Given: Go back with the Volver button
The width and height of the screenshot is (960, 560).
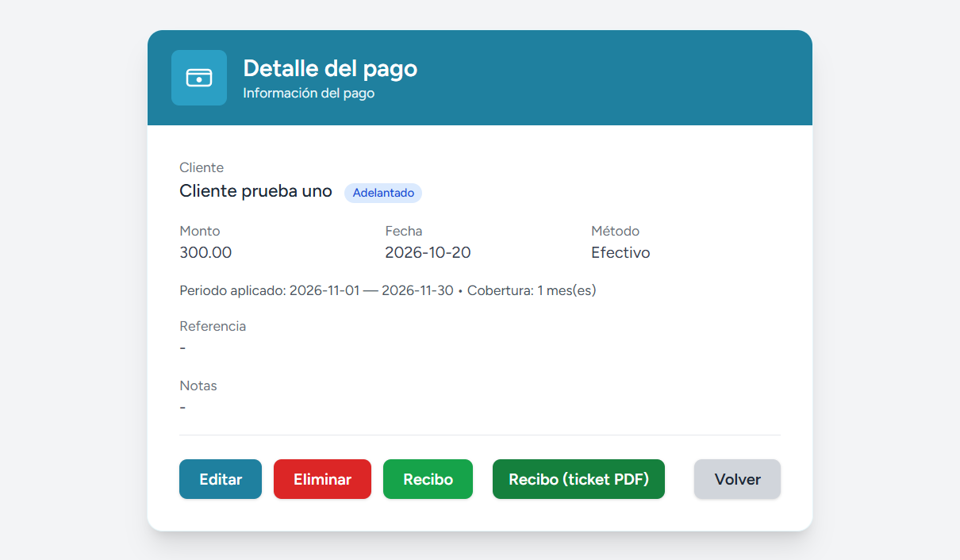Looking at the screenshot, I should pyautogui.click(x=737, y=479).
